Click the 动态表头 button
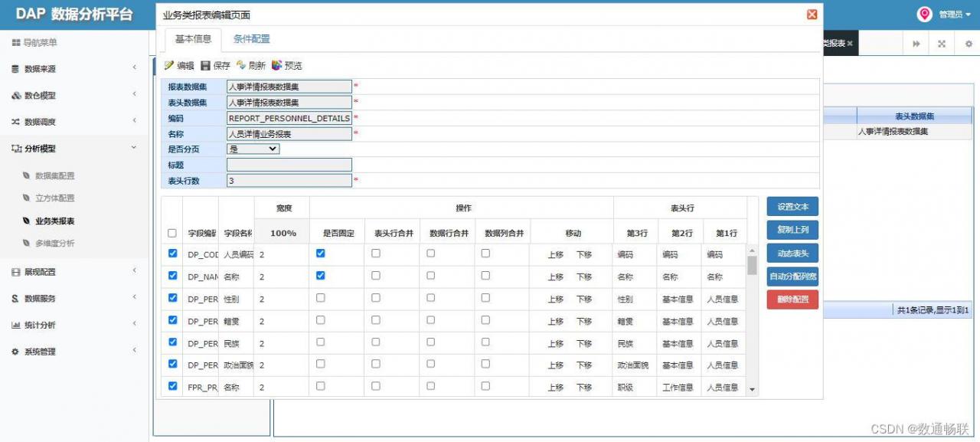 (792, 253)
